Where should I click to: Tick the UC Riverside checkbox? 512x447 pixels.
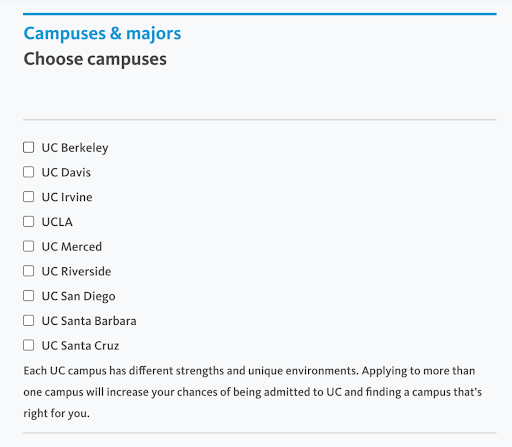29,271
